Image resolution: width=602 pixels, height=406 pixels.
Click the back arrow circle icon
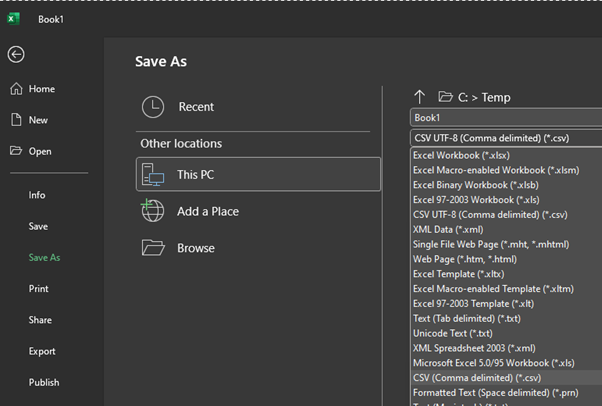pos(16,54)
